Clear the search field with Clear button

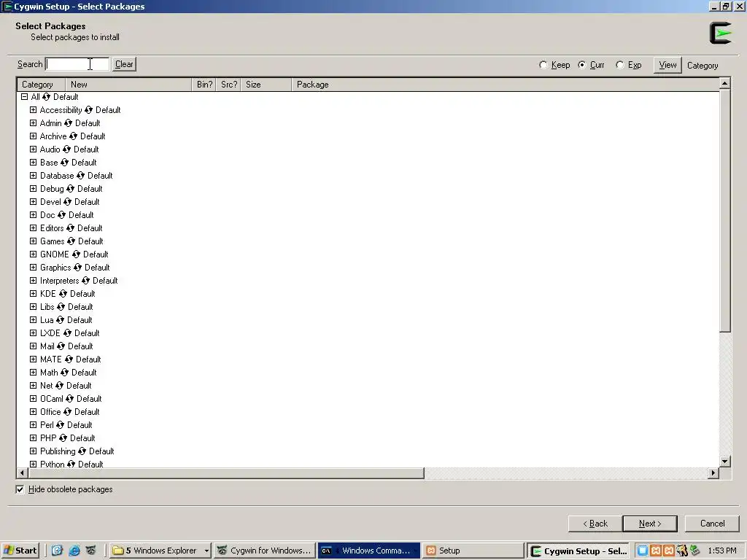(x=124, y=64)
